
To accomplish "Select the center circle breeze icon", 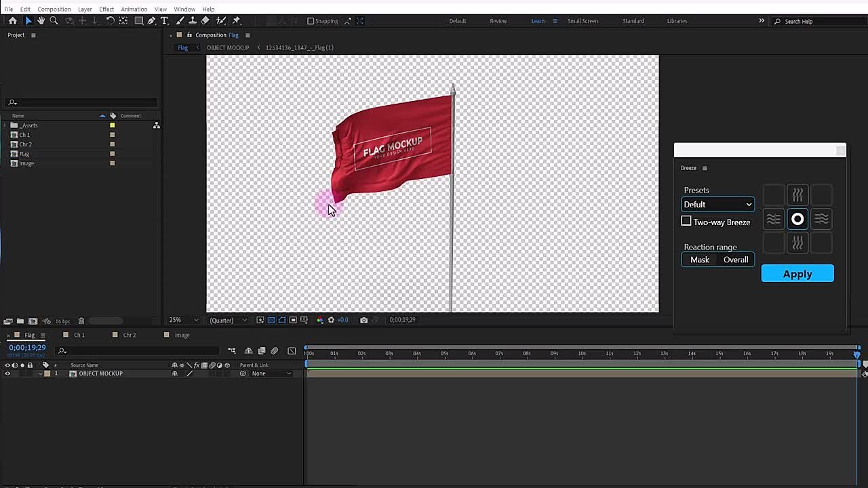I will click(797, 219).
